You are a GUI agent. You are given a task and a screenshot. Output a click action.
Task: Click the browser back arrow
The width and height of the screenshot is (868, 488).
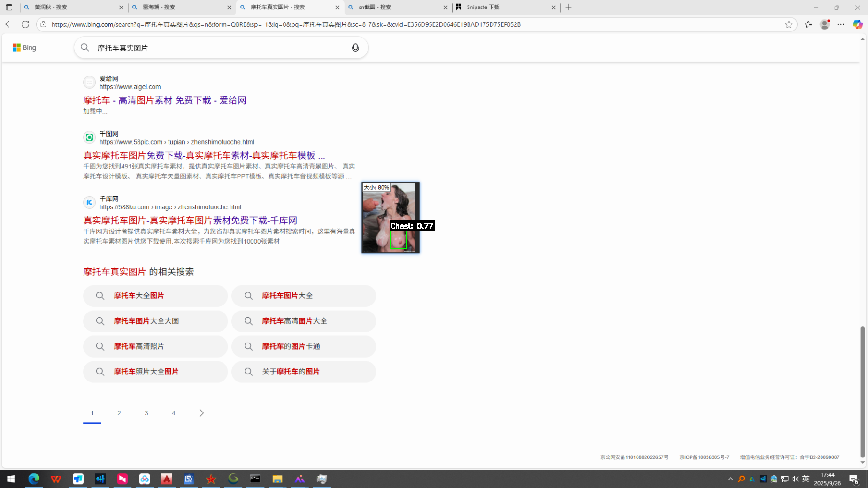point(9,24)
